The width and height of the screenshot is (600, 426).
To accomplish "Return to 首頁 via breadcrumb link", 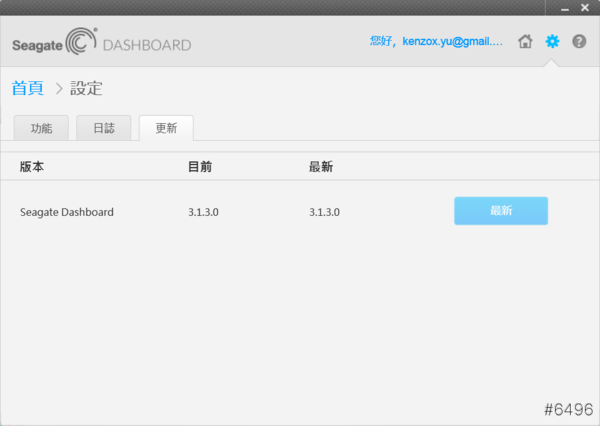I will (x=28, y=88).
